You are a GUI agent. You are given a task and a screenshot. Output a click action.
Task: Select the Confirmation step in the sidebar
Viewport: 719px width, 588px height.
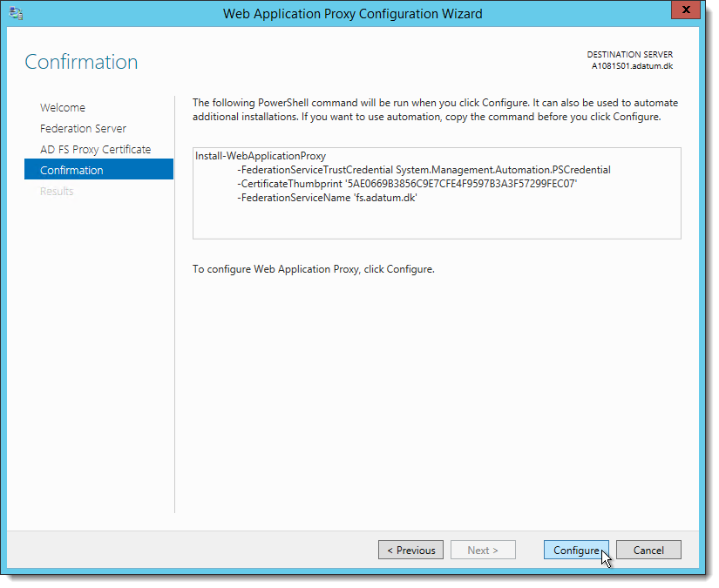98,170
